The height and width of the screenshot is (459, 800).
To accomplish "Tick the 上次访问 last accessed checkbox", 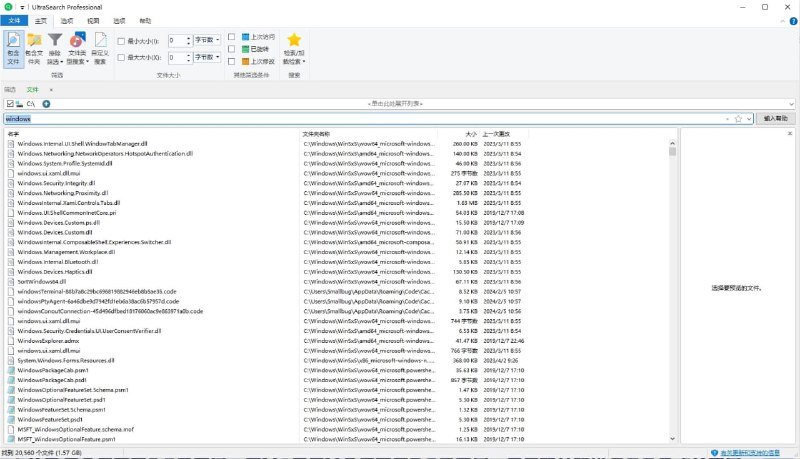I will (232, 37).
